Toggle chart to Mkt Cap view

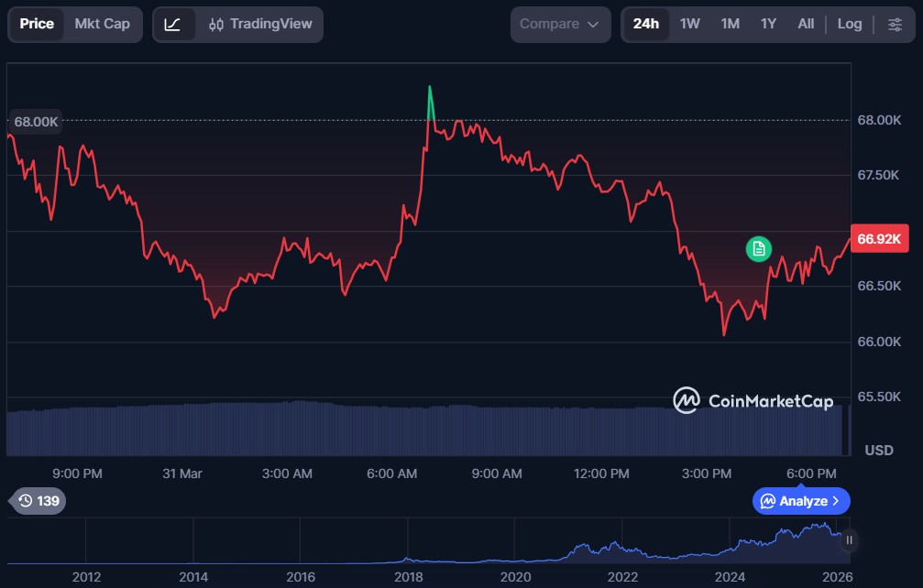coord(101,24)
